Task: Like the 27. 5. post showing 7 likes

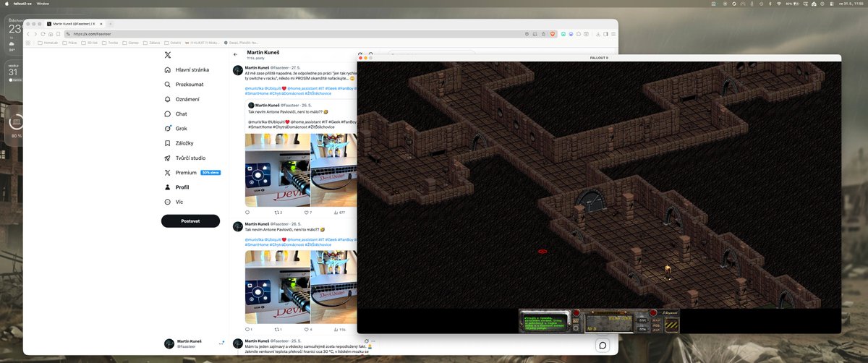Action: pos(307,213)
